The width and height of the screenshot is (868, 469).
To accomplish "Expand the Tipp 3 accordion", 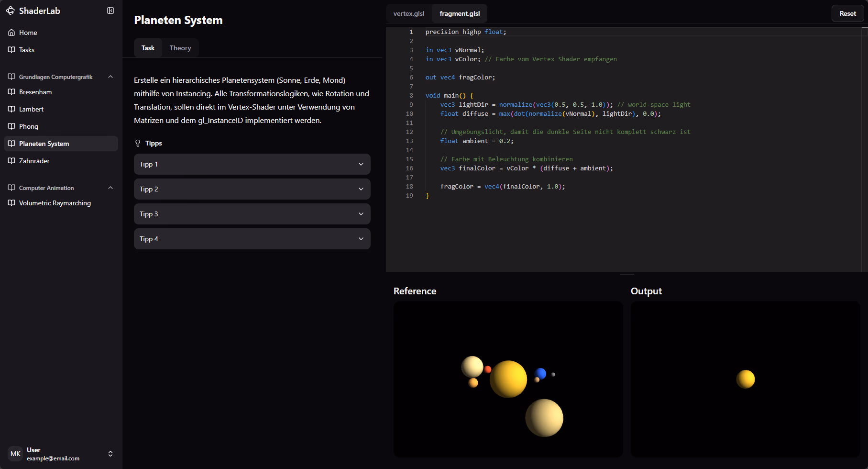I will click(252, 214).
